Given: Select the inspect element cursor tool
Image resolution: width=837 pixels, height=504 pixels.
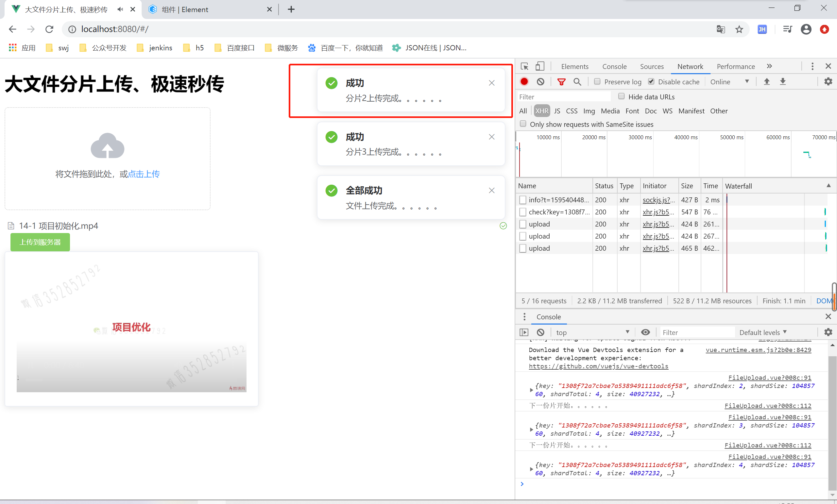Looking at the screenshot, I should (x=524, y=66).
